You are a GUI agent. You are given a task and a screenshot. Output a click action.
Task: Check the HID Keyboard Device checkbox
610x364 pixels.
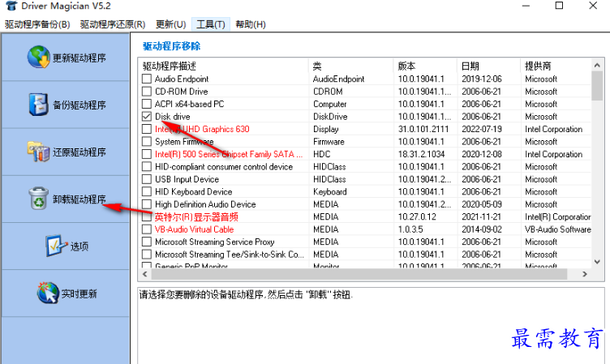tap(147, 191)
